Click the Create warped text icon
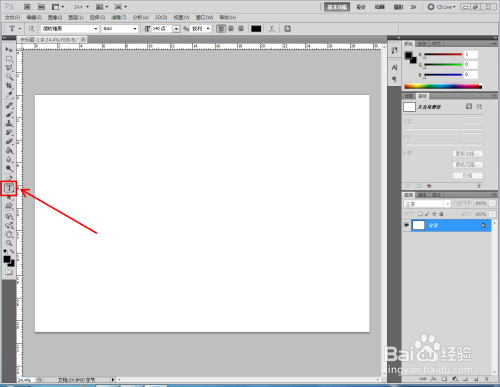The height and width of the screenshot is (387, 500). [x=272, y=29]
